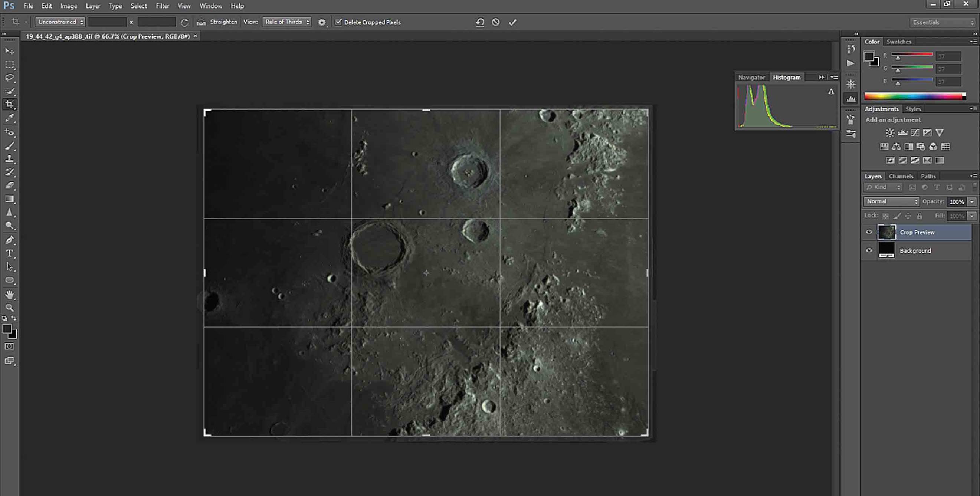Select the Hand tool
The width and height of the screenshot is (980, 496).
click(10, 294)
